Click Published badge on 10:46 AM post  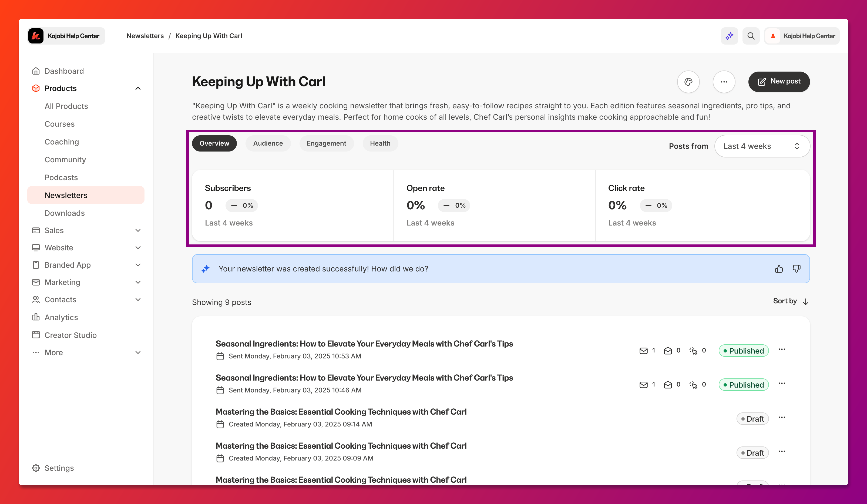tap(744, 385)
